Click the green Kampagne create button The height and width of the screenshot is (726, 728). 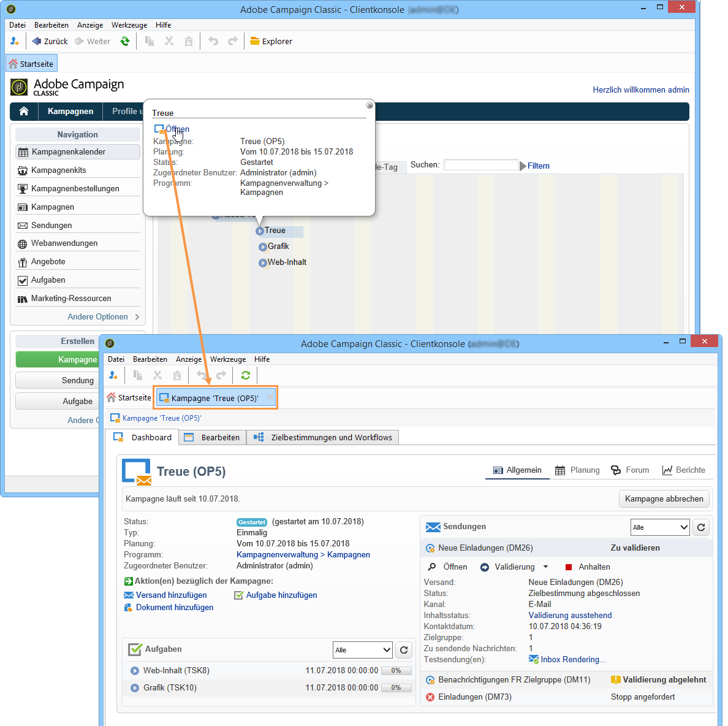click(58, 359)
